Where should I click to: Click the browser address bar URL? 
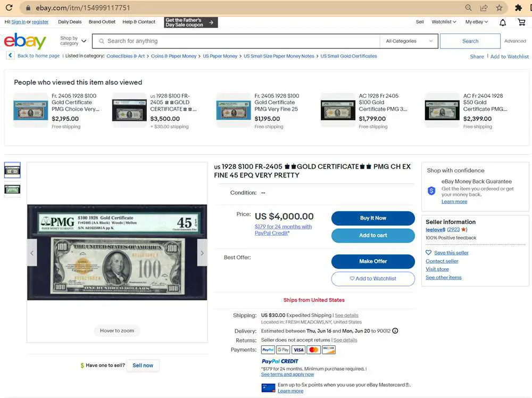tap(83, 7)
